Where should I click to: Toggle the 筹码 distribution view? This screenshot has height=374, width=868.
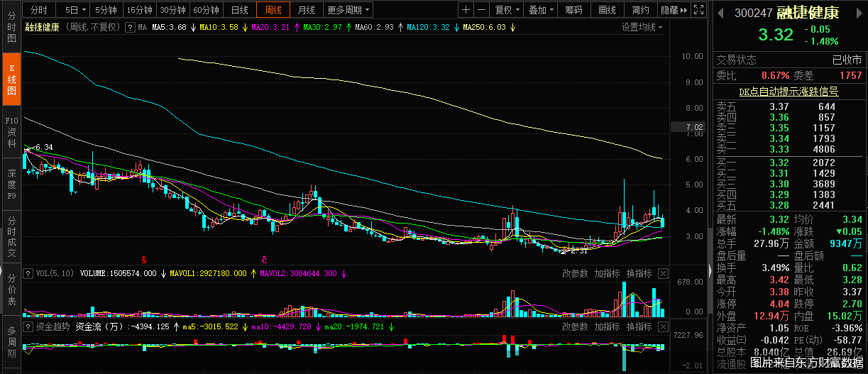click(x=573, y=10)
